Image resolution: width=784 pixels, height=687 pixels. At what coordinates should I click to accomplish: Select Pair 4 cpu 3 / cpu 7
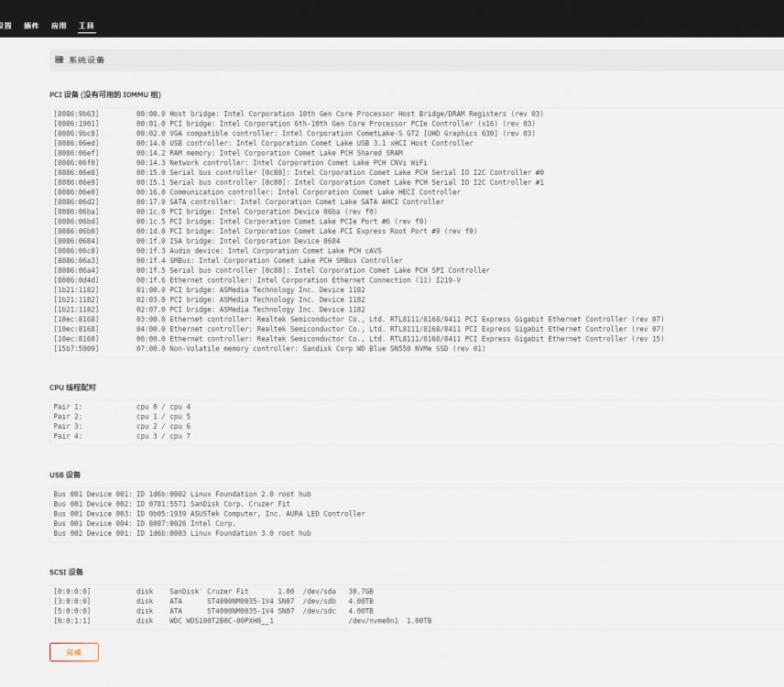pyautogui.click(x=122, y=436)
